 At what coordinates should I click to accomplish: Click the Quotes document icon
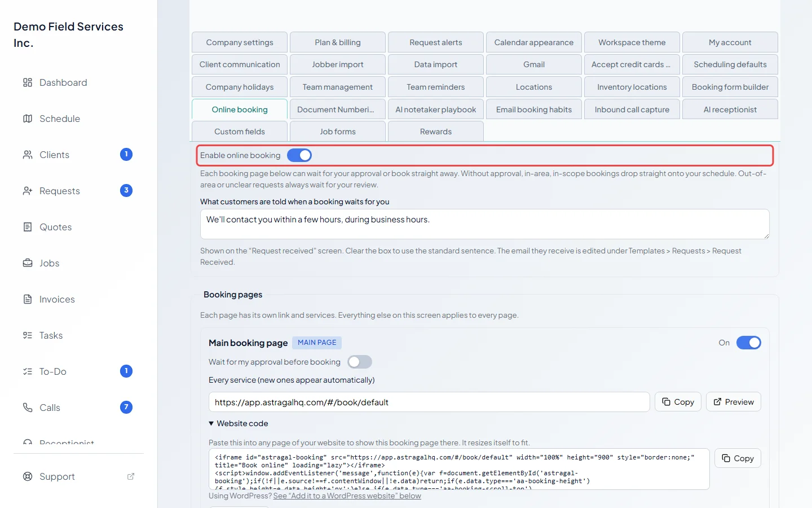coord(28,227)
